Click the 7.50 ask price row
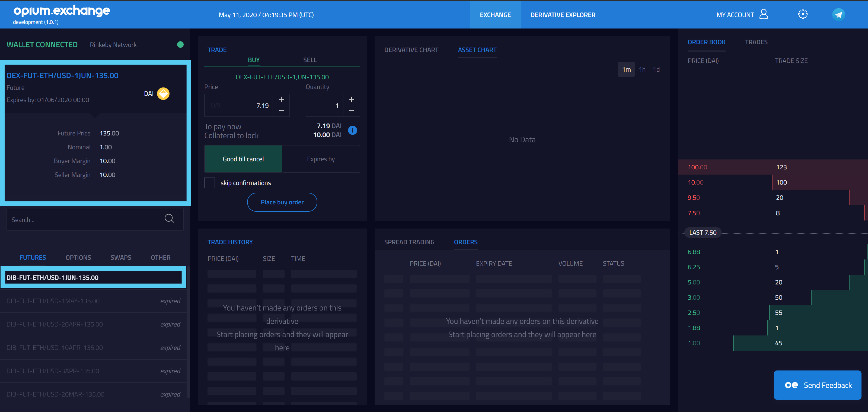868x412 pixels. [773, 213]
